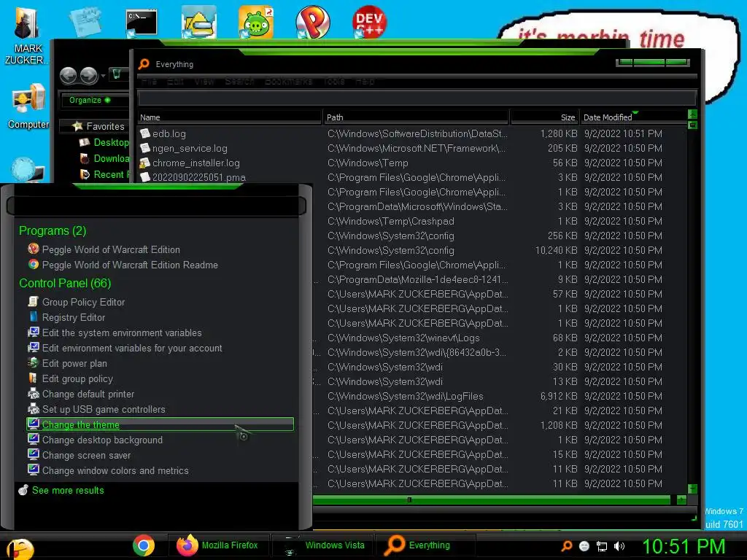Open Registry Editor result
747x560 pixels.
[74, 317]
